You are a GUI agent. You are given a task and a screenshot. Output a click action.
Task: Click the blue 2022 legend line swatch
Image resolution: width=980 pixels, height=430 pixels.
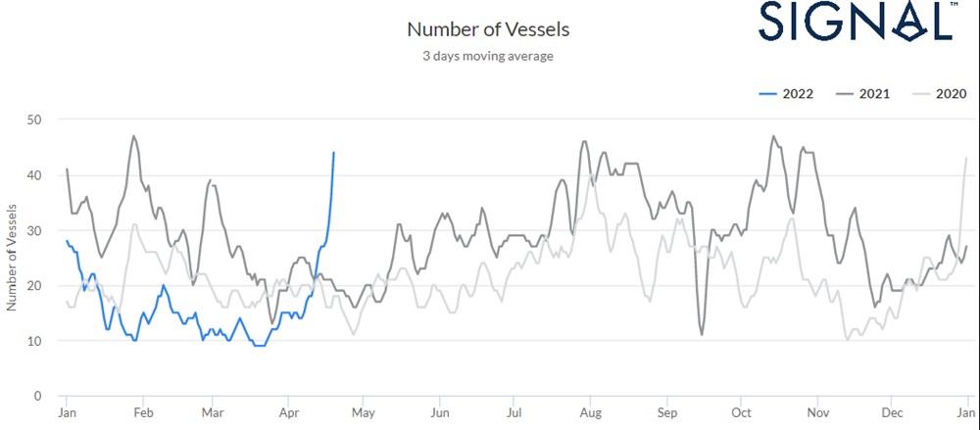pyautogui.click(x=768, y=94)
